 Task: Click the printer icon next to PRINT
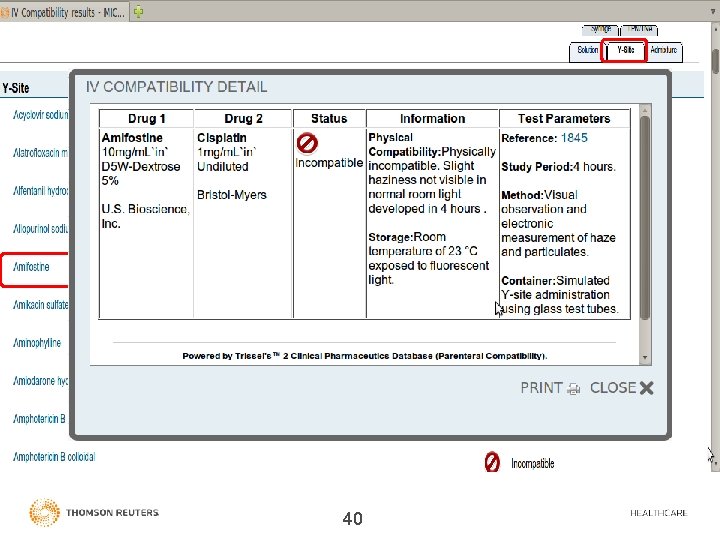(x=574, y=389)
